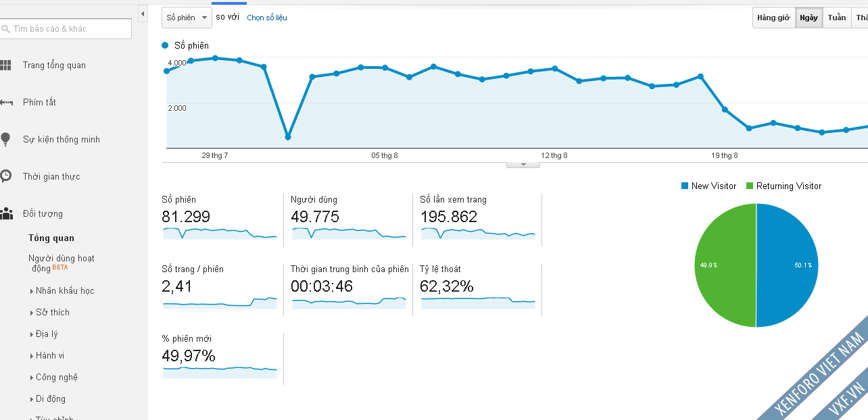Collapse the sidebar with the left arrow
This screenshot has height=420, width=868.
pyautogui.click(x=143, y=14)
